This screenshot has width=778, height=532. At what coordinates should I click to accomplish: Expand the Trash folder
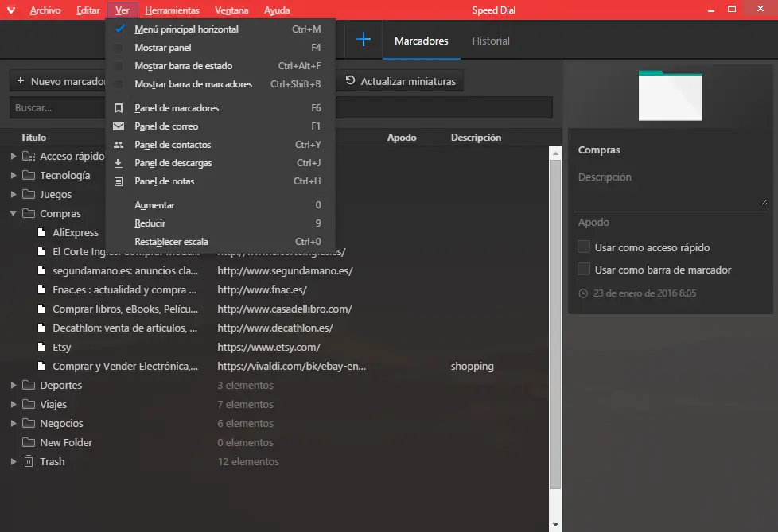click(14, 461)
